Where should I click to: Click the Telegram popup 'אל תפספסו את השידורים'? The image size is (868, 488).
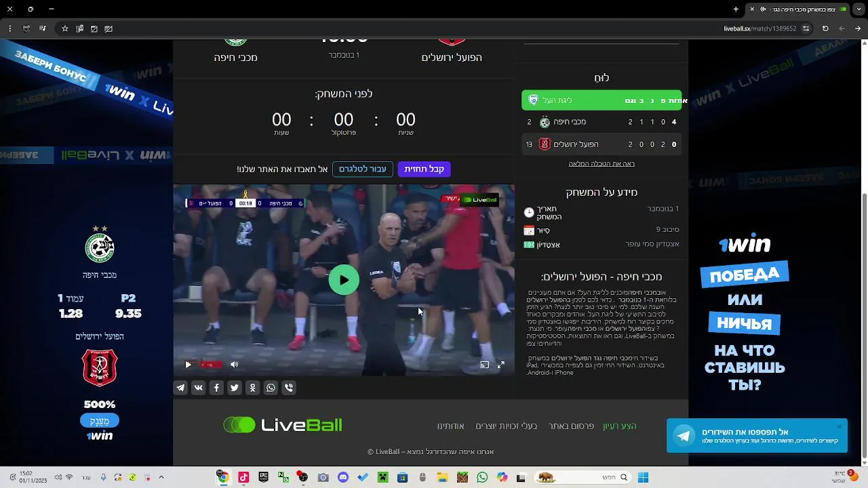[x=757, y=435]
